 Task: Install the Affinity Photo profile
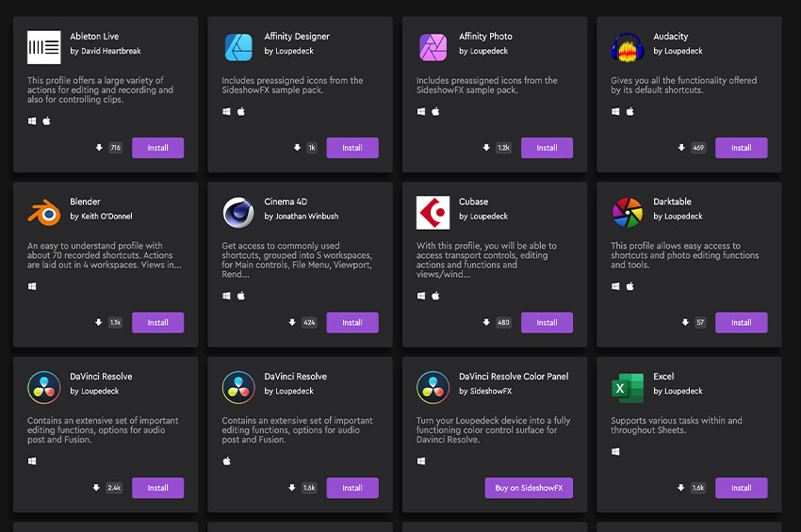click(x=548, y=148)
